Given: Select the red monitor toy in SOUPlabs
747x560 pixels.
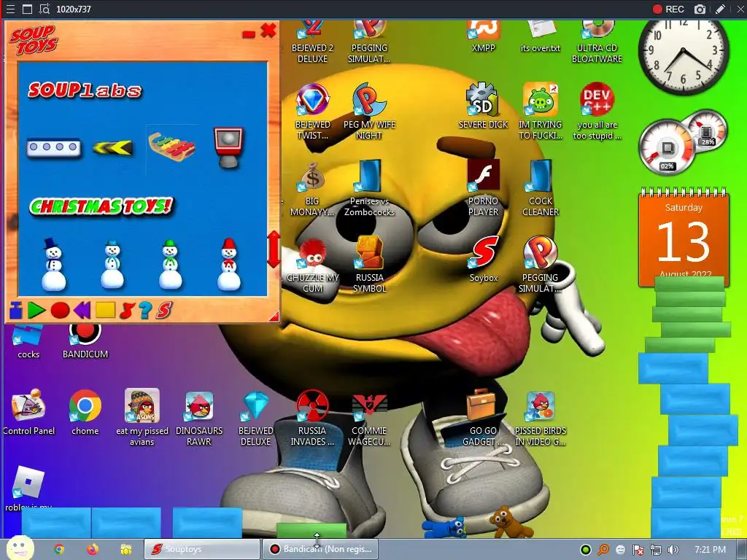Looking at the screenshot, I should coord(228,147).
